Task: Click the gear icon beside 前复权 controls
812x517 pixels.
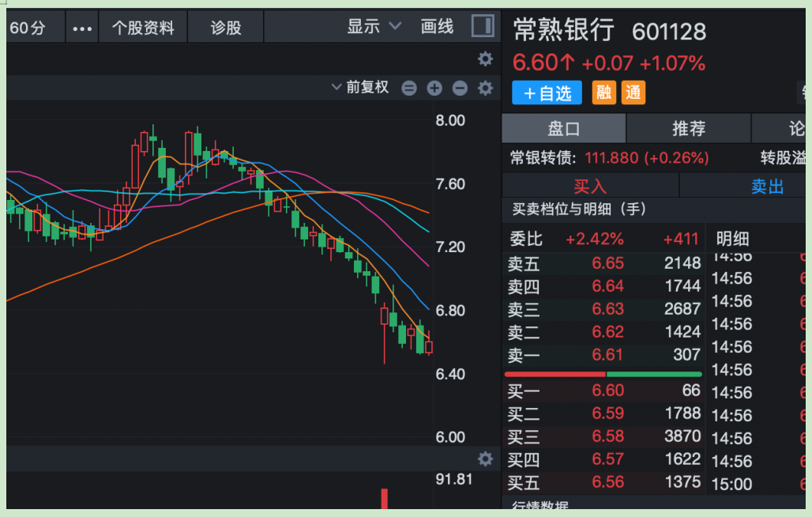Action: (485, 88)
